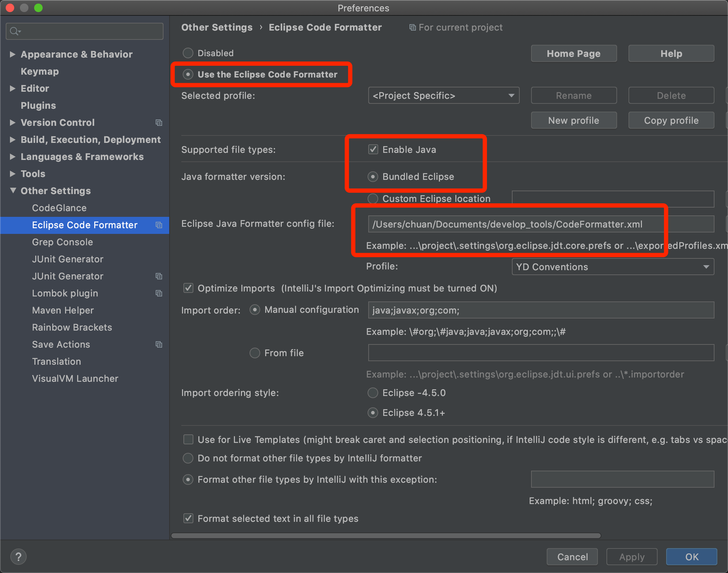Expand the Editor settings node

(12, 88)
